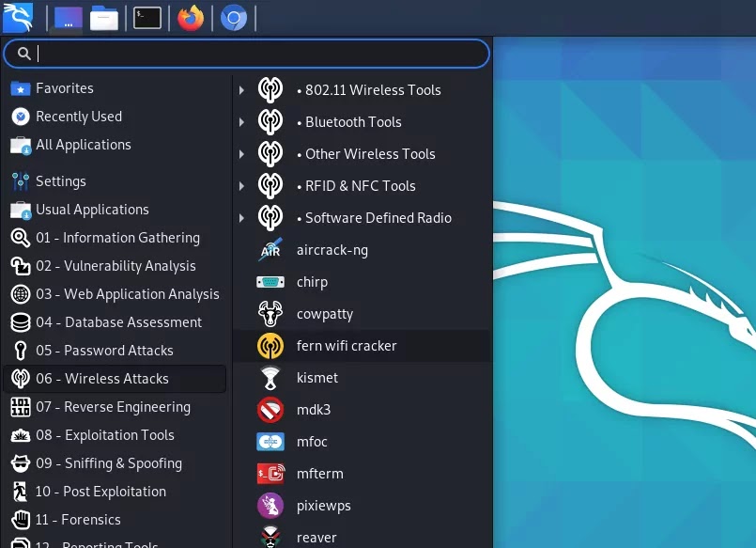The image size is (756, 548).
Task: Open Bluetooth Tools submenu label
Action: tap(349, 122)
